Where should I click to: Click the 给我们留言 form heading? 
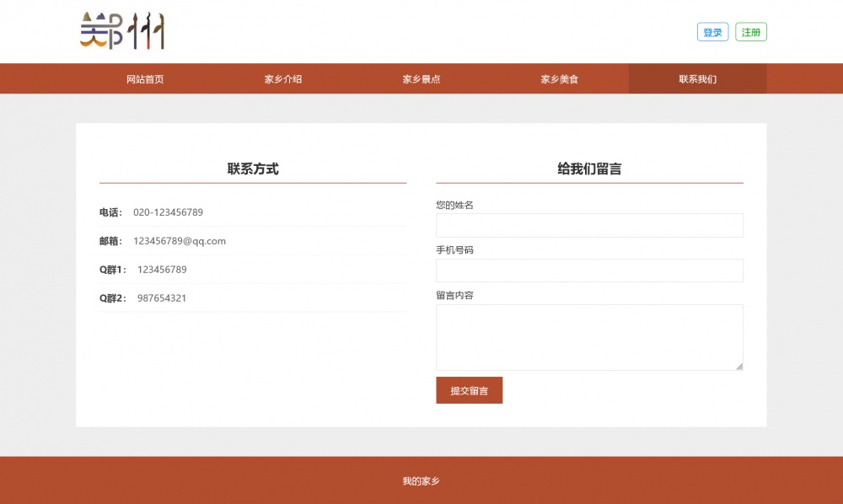point(589,169)
